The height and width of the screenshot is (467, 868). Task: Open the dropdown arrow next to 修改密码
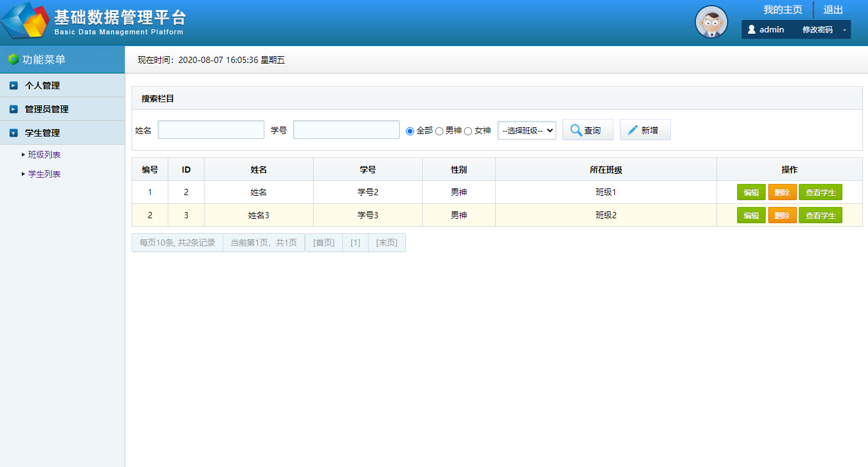click(x=844, y=30)
